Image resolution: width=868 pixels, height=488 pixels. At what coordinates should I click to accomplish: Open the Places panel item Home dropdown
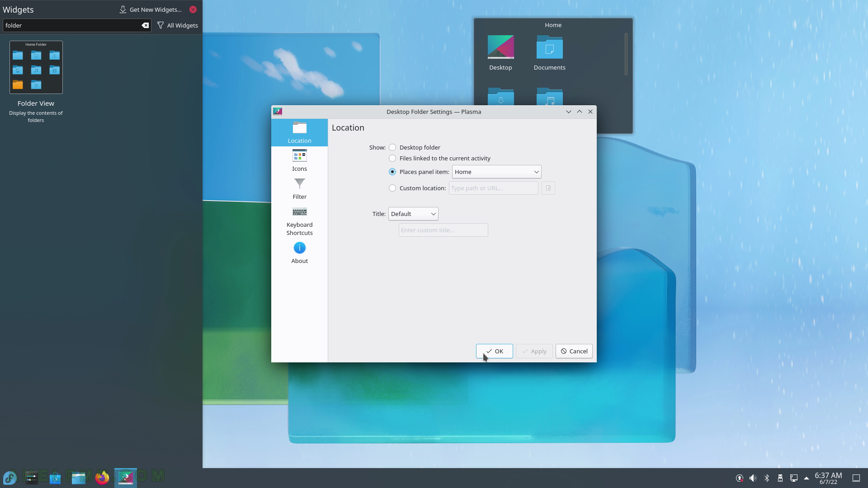496,172
